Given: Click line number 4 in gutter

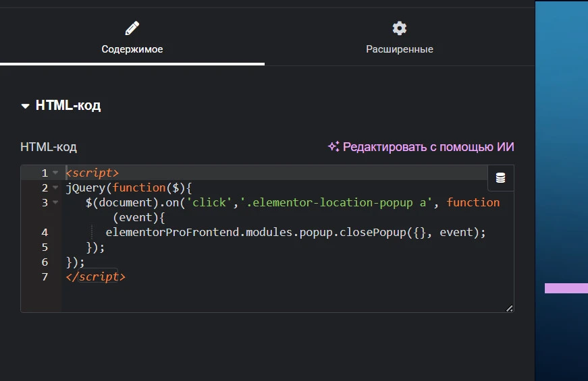Looking at the screenshot, I should pos(45,232).
